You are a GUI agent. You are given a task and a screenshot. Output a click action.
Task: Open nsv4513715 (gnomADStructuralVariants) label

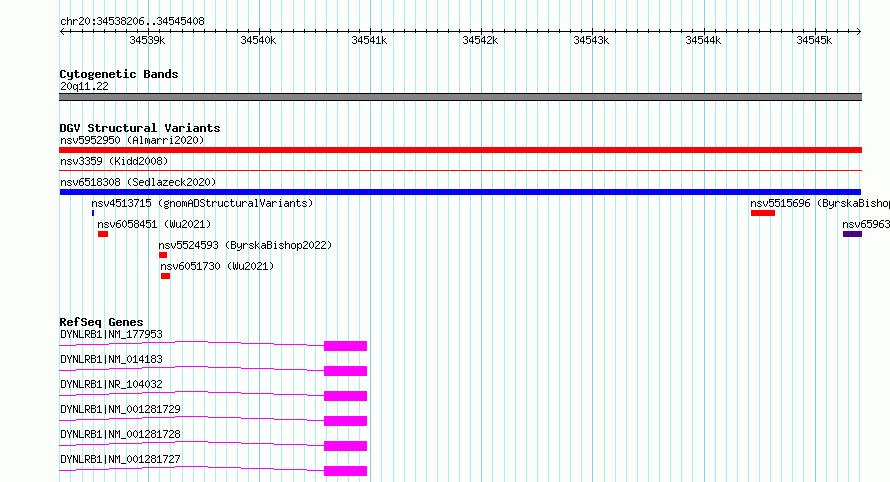(x=202, y=203)
